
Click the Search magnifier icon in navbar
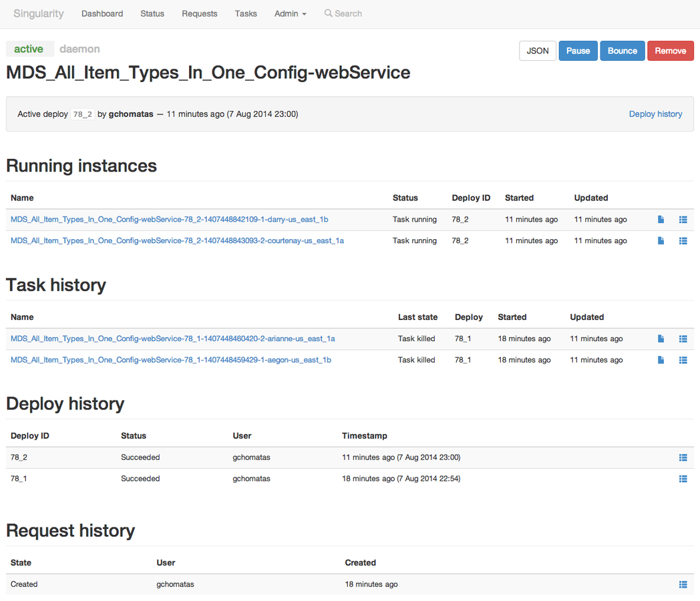coord(328,13)
